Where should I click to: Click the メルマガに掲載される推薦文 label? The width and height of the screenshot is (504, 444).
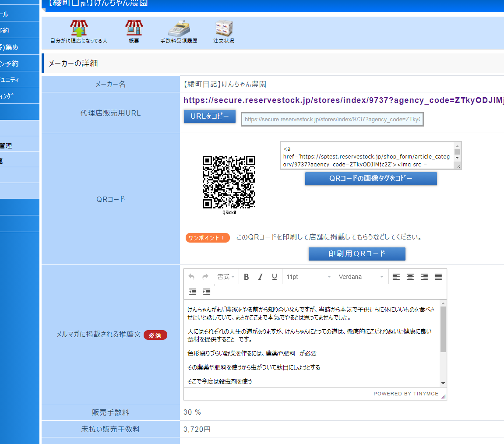[99, 335]
